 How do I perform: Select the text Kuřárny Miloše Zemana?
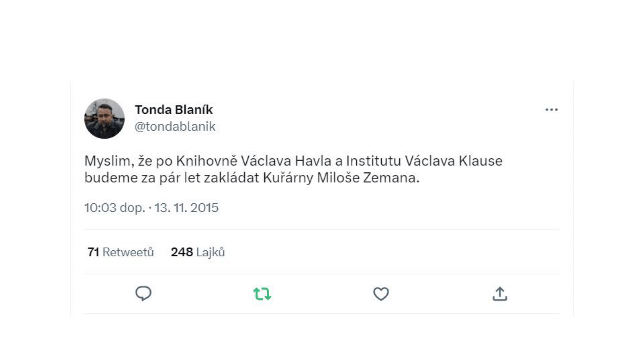tap(341, 178)
